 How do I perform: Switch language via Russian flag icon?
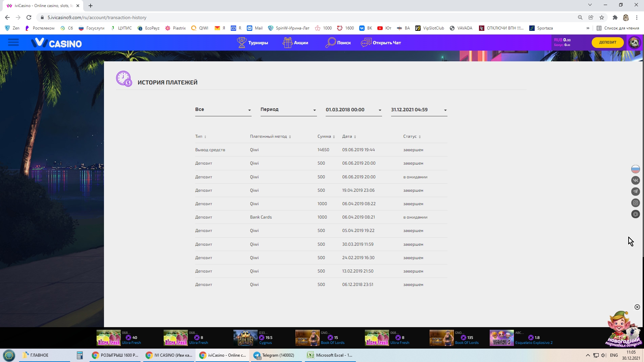coord(635,169)
